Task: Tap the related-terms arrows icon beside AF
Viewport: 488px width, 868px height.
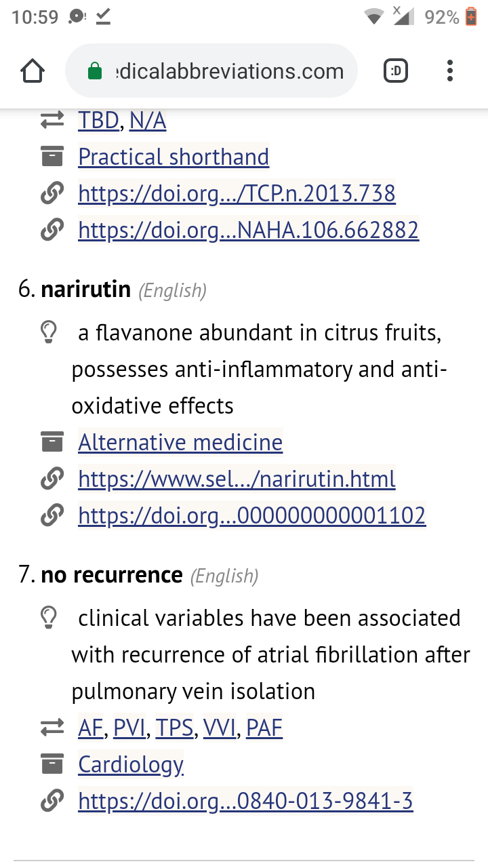Action: click(x=52, y=728)
